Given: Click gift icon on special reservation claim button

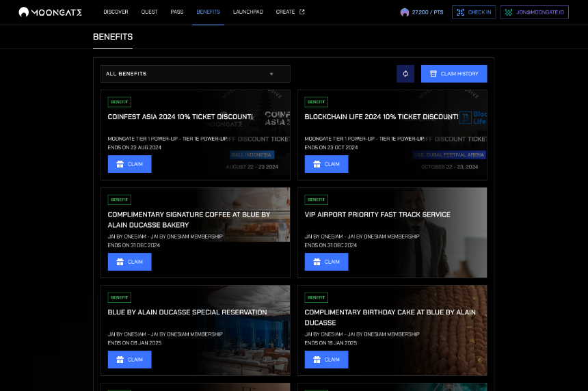Looking at the screenshot, I should 120,360.
